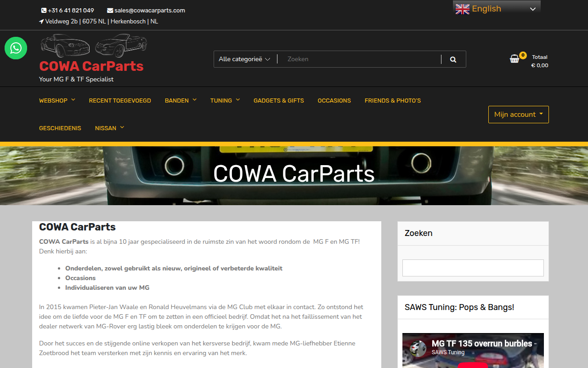
Task: Click the envelope icon beside the sales email
Action: click(110, 10)
